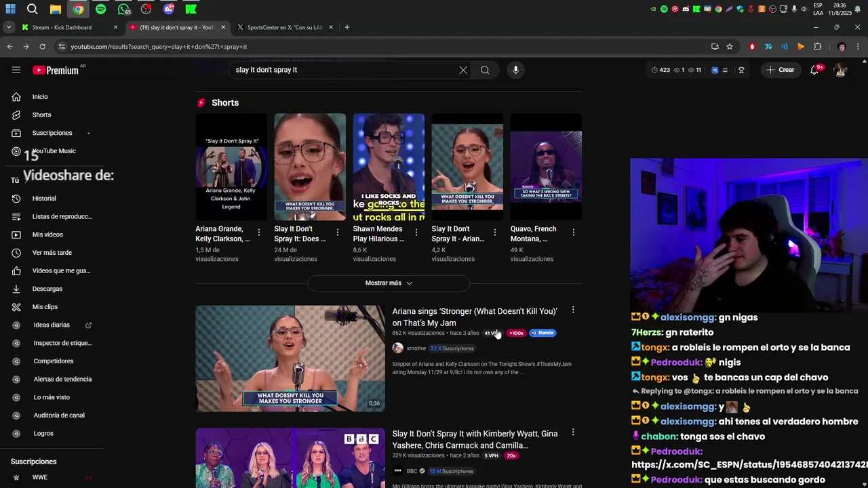Open Lo más visto entry
The height and width of the screenshot is (488, 868).
[53, 397]
